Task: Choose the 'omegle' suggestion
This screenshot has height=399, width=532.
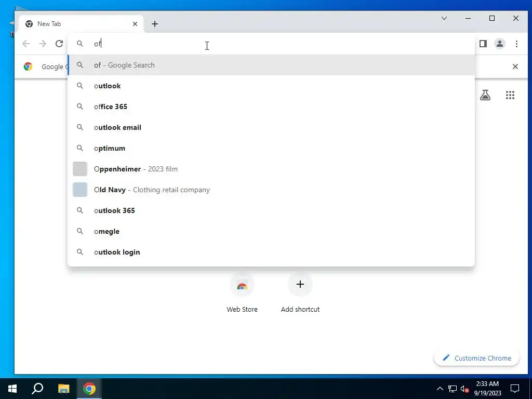Action: [271, 231]
